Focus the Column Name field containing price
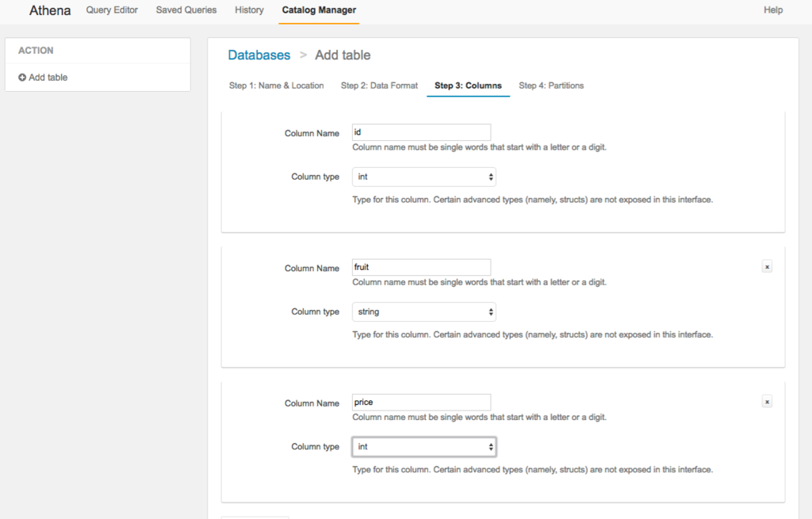Screen dimensions: 812x519 click(422, 402)
